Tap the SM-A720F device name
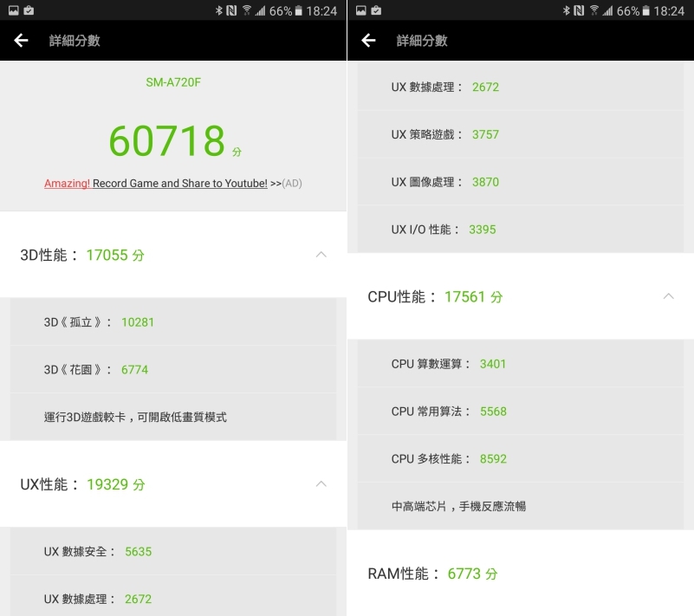Viewport: 694px width, 616px height. tap(173, 82)
